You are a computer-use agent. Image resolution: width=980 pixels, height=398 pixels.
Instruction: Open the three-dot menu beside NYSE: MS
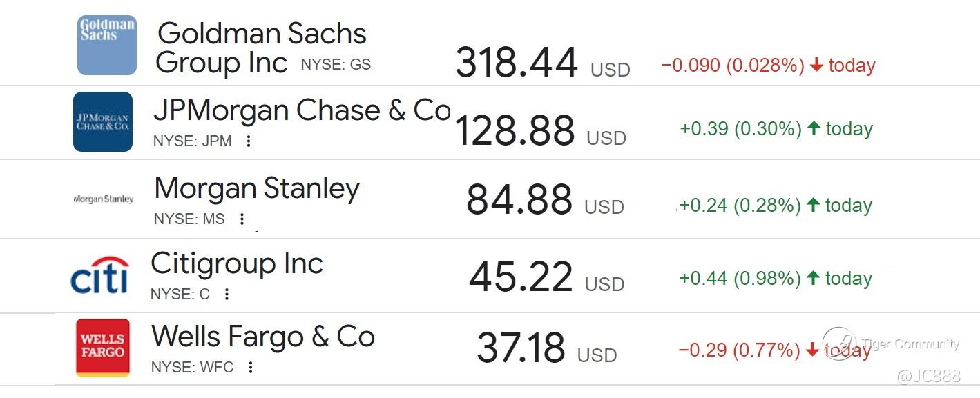[x=242, y=219]
